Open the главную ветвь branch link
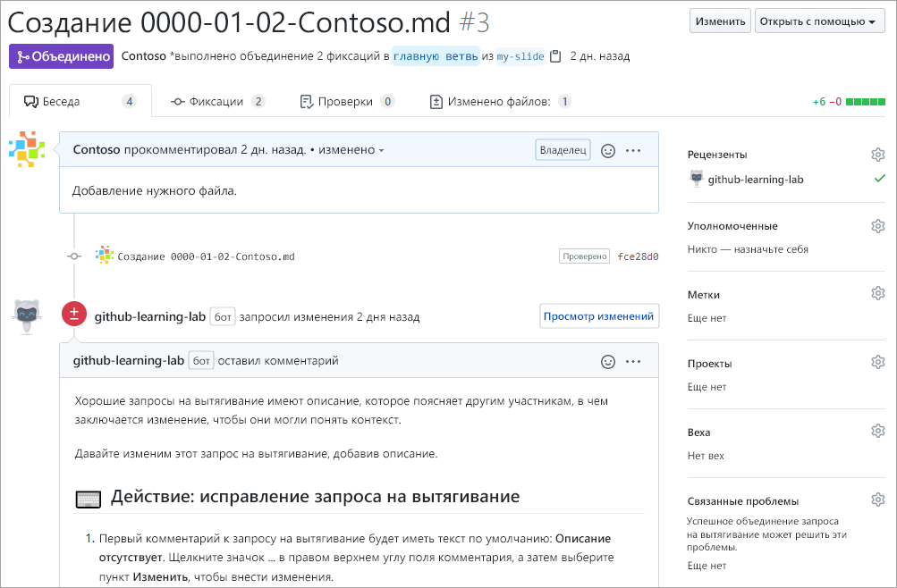This screenshot has width=897, height=588. (x=436, y=56)
